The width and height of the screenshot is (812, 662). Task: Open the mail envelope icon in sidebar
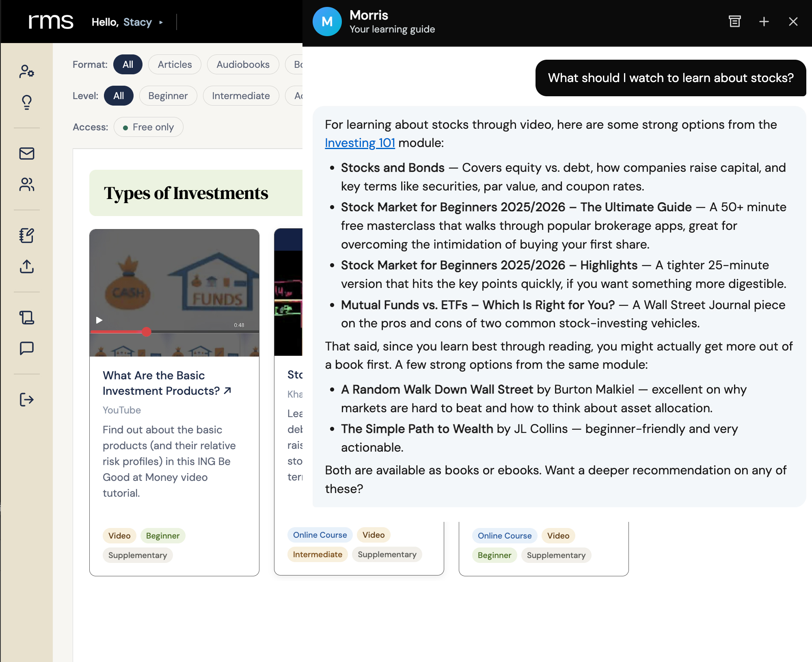click(27, 154)
